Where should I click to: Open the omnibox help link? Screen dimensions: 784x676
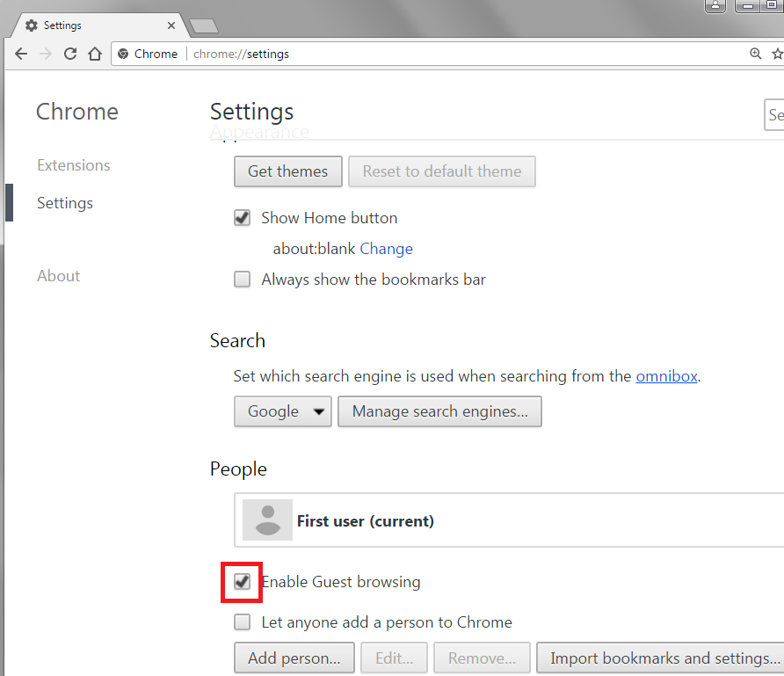coord(666,375)
